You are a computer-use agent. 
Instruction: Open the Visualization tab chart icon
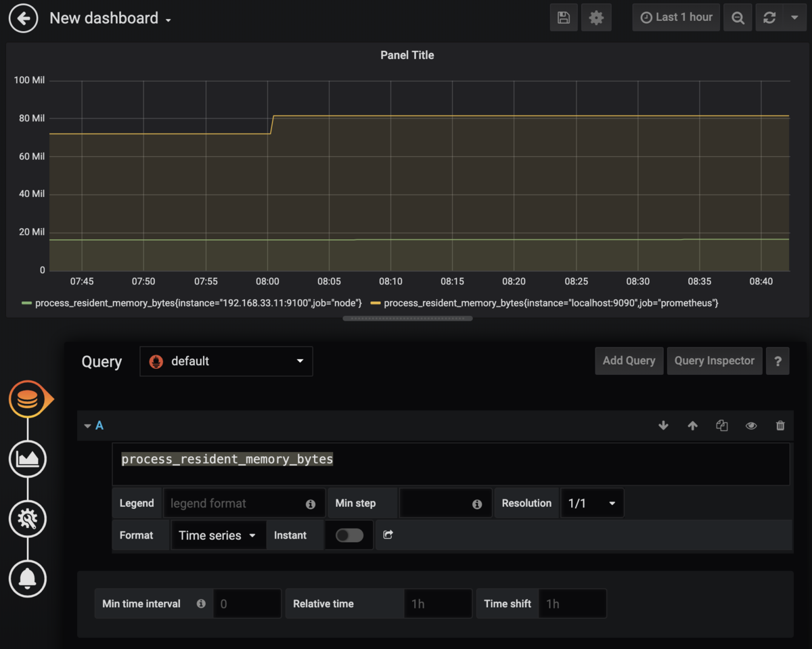pyautogui.click(x=28, y=459)
